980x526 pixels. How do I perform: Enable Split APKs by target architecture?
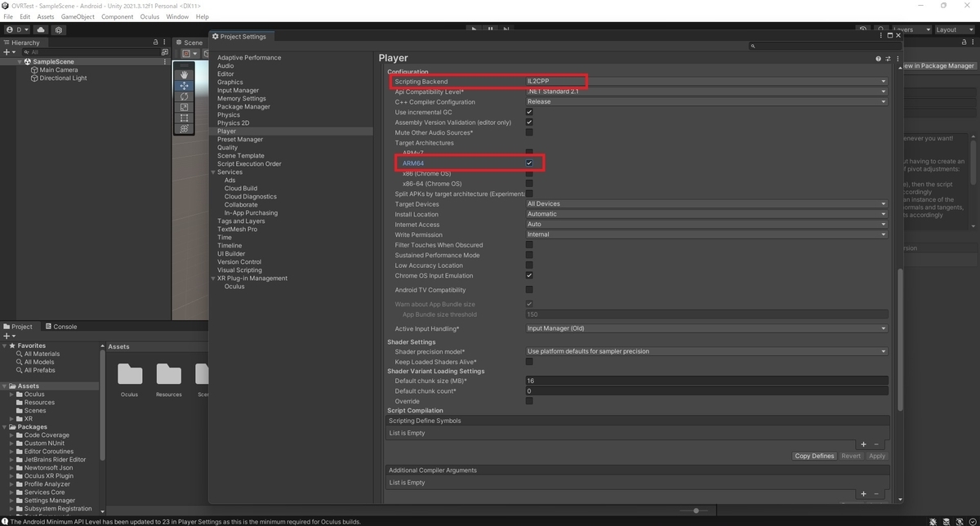click(529, 194)
